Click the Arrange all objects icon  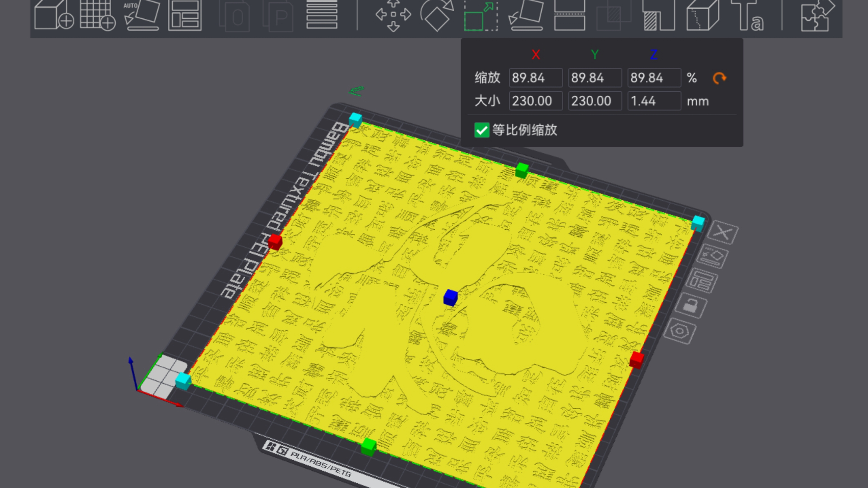point(185,15)
